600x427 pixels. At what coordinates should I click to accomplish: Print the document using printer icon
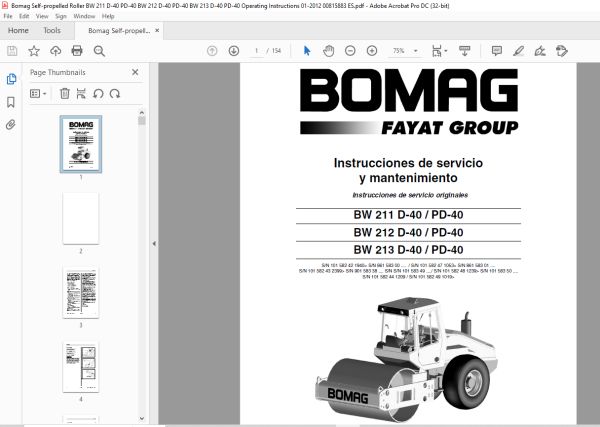77,51
